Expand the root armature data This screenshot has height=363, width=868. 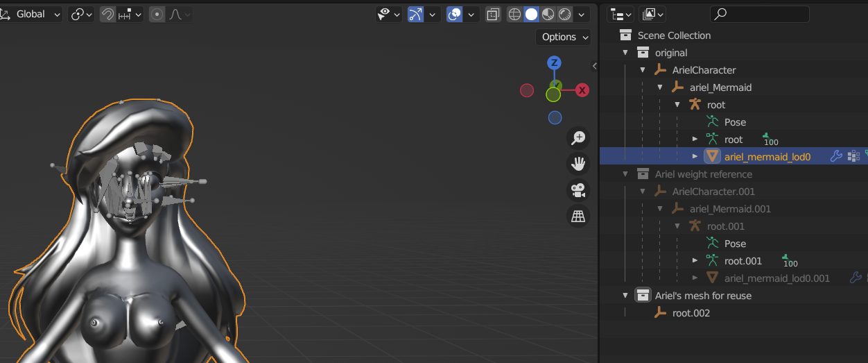pos(695,140)
